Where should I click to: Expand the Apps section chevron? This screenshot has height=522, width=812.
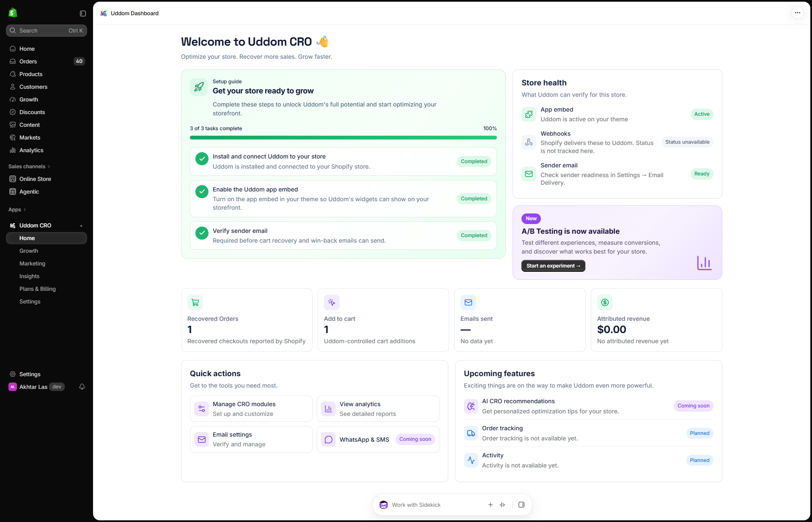25,210
